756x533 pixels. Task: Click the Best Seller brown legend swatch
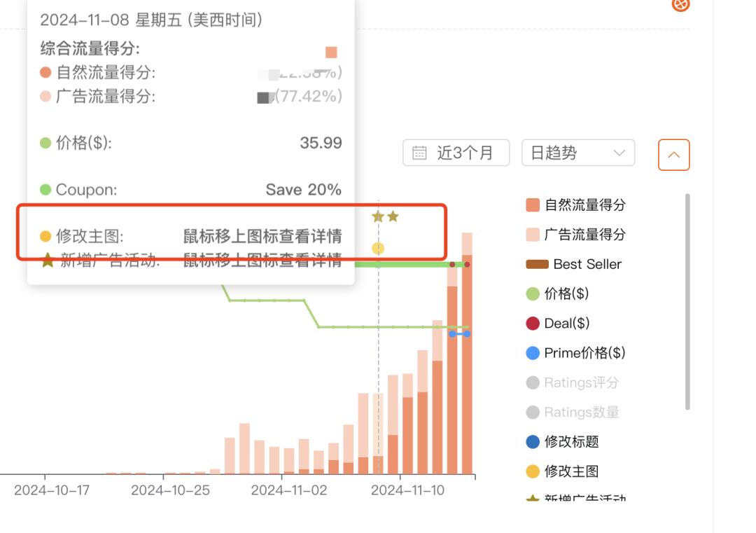click(x=537, y=265)
